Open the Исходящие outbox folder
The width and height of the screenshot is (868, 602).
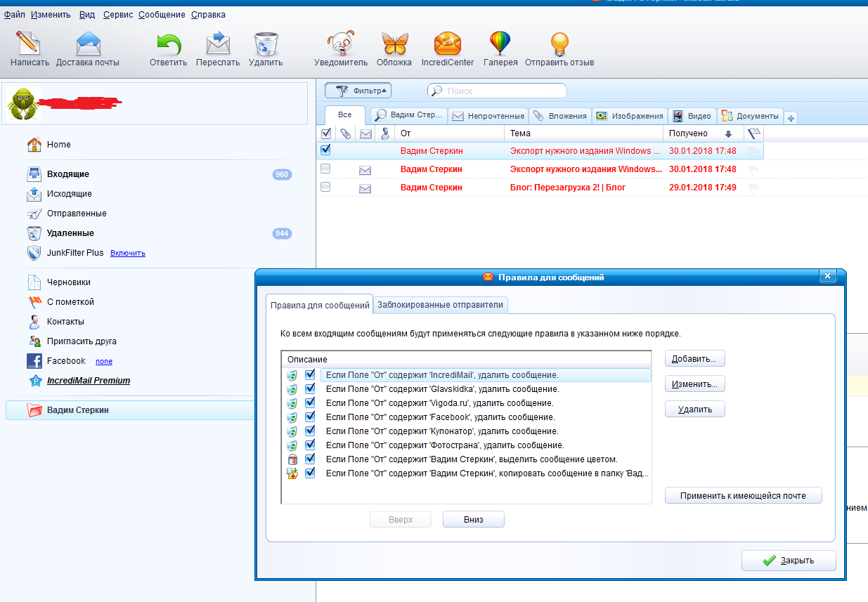pos(69,194)
